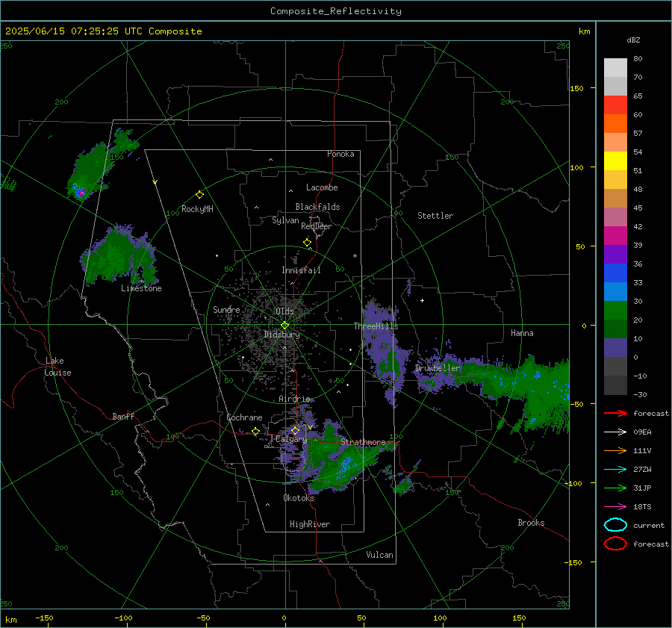This screenshot has height=628, width=672.
Task: Click the Lake Louise label
Action: 57,367
